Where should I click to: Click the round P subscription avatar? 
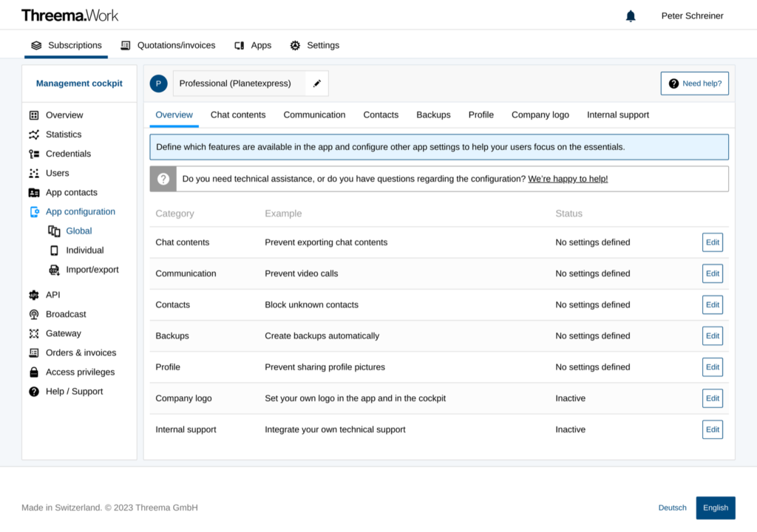158,83
